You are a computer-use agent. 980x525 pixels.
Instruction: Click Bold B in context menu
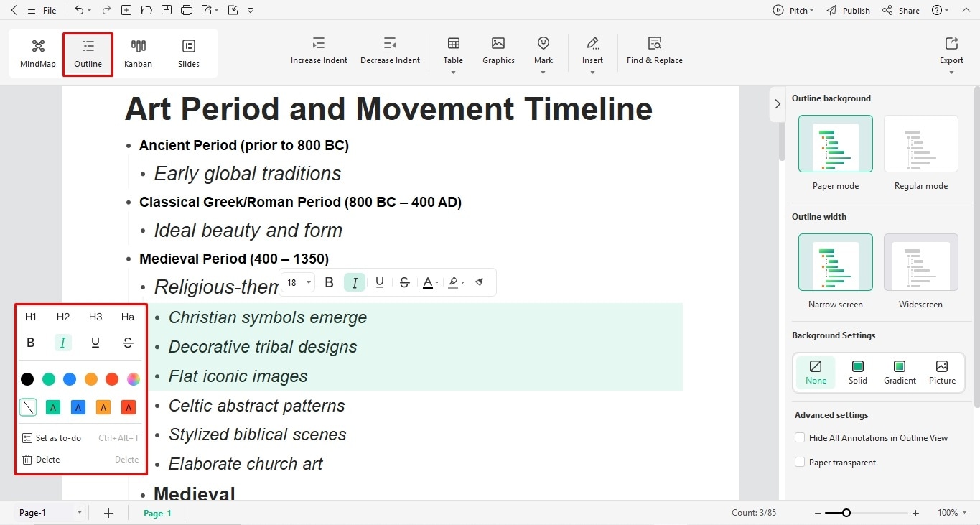tap(30, 343)
